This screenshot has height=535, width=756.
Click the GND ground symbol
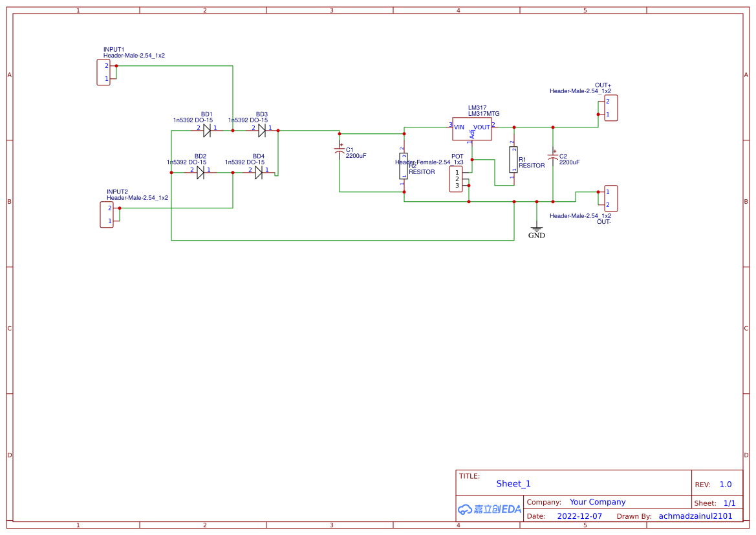pyautogui.click(x=536, y=230)
